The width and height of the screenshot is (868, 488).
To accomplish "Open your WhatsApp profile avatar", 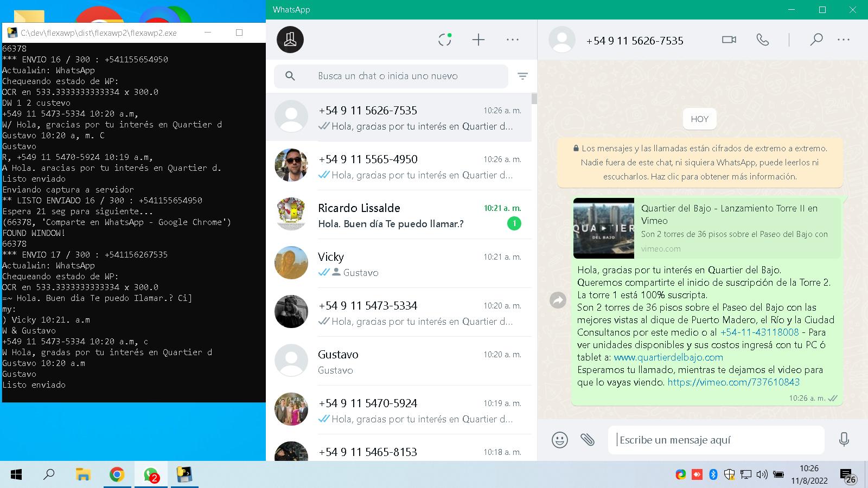I will 290,40.
